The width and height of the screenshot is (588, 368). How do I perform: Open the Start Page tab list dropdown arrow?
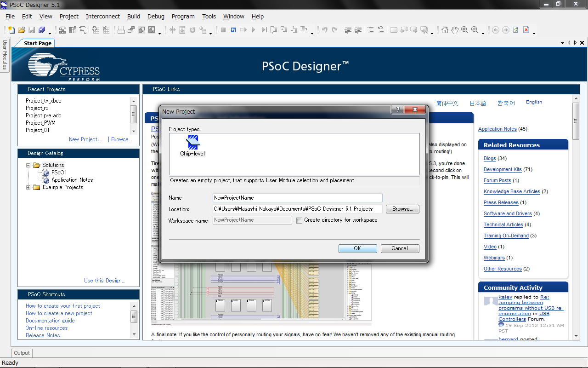point(562,43)
